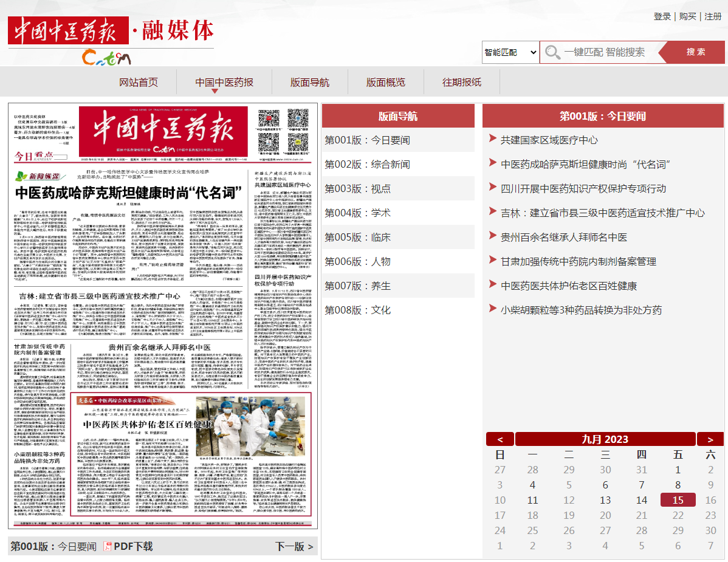Click the PDF下载 link
Image resolution: width=728 pixels, height=562 pixels.
tap(133, 546)
